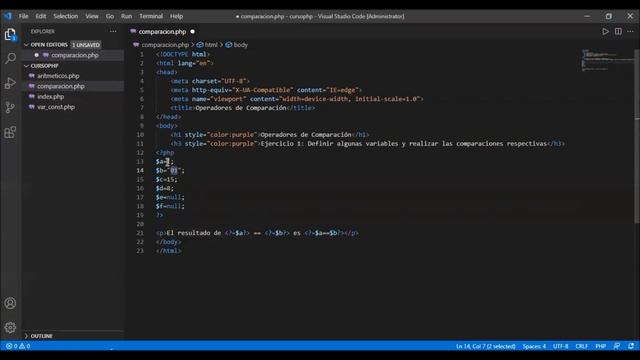Screen dimensions: 640x360
Task: Click UTF-8 encoding in status bar
Action: pos(560,346)
